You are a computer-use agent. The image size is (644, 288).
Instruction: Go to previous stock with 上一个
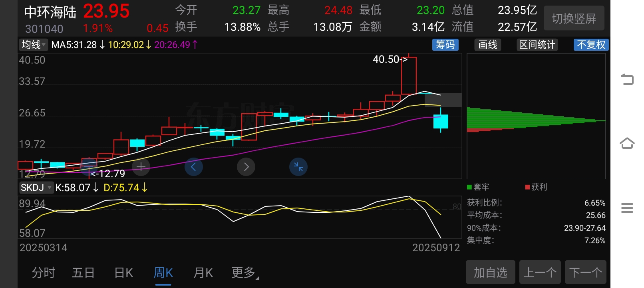[540, 272]
